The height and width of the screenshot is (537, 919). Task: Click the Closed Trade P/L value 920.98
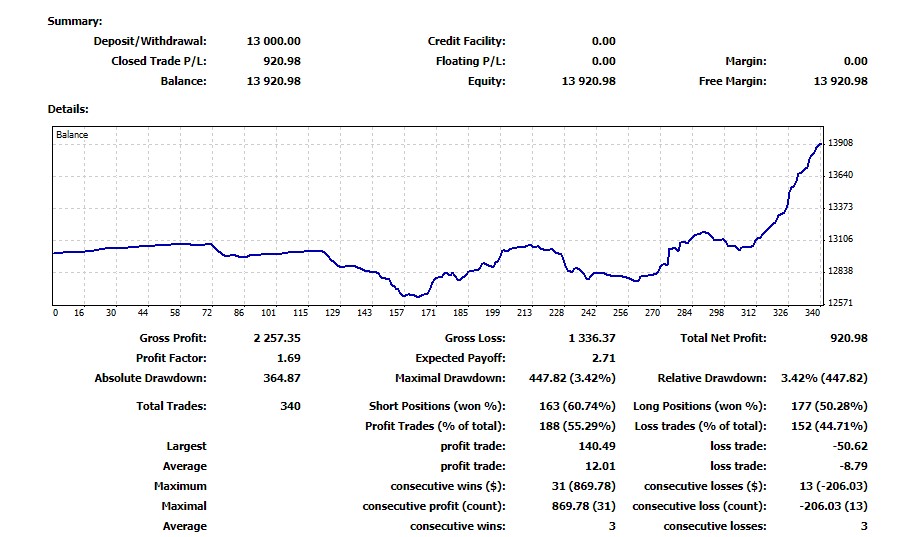coord(280,61)
